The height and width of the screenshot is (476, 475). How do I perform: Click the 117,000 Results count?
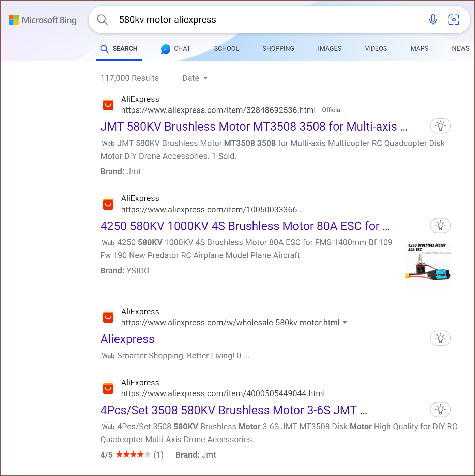point(129,78)
